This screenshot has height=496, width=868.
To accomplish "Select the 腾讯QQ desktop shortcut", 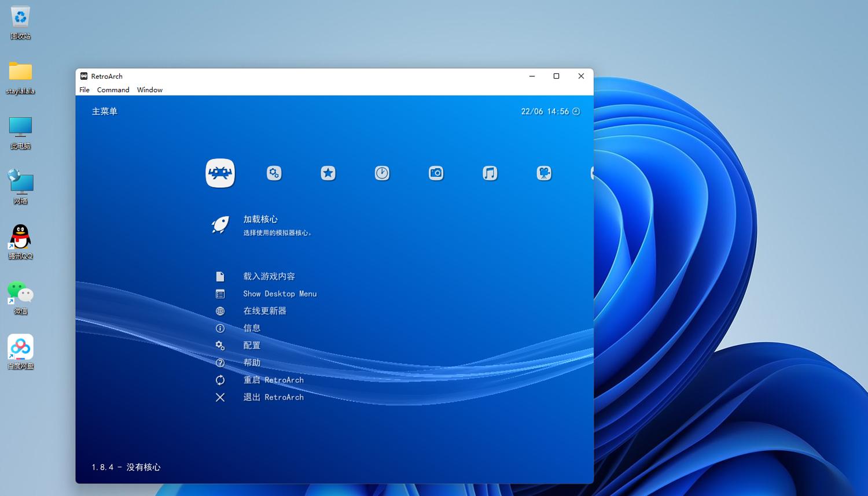I will point(20,242).
